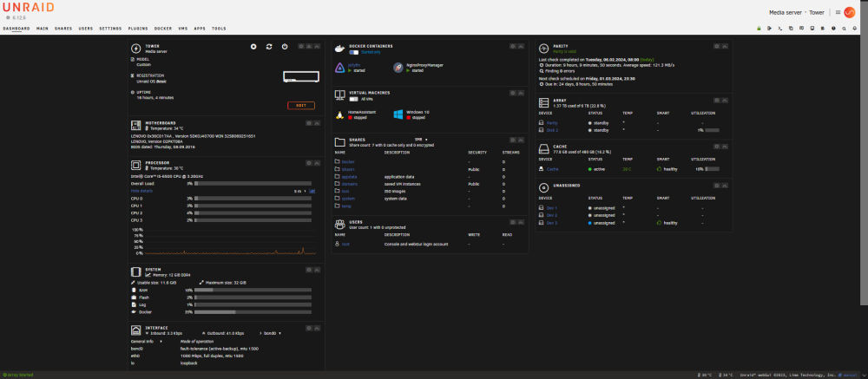Click the green lock icon in top toolbar

coord(759,29)
